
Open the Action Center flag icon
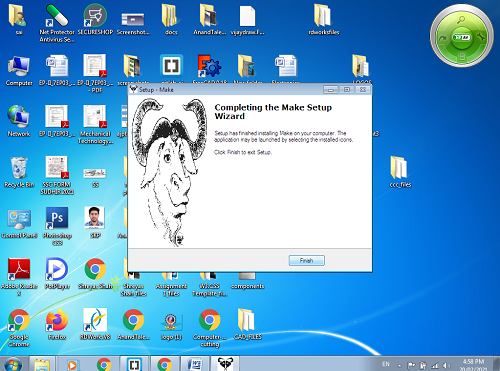(411, 365)
